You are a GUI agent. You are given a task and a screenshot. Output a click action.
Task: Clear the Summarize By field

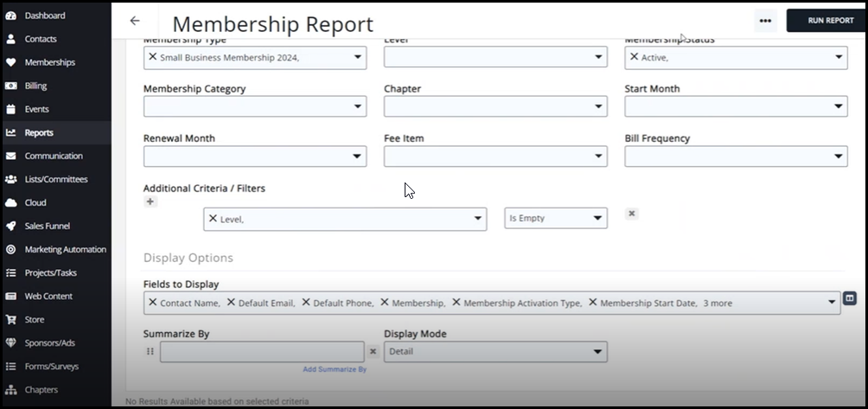pyautogui.click(x=373, y=351)
